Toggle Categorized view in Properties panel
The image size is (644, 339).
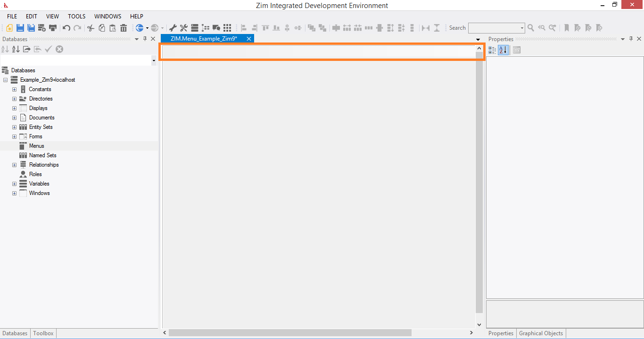coord(492,50)
